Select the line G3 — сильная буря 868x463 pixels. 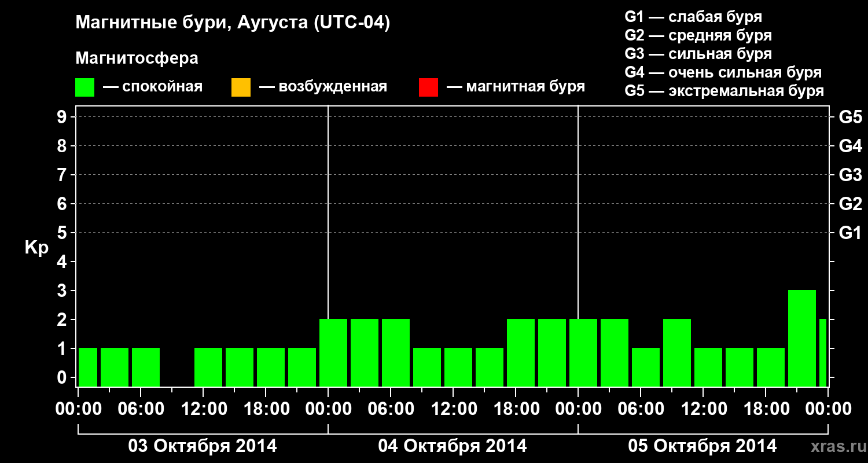pyautogui.click(x=698, y=54)
